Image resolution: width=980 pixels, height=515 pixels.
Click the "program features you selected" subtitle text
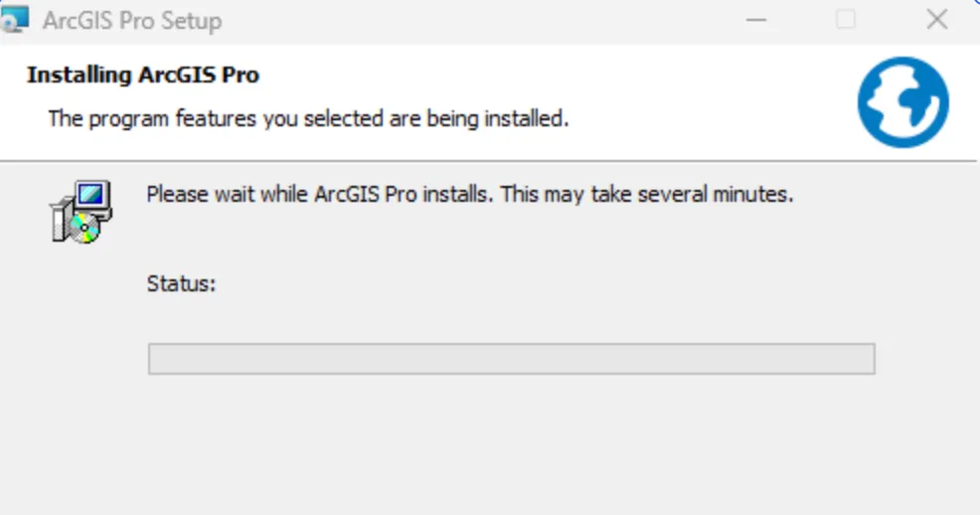(308, 119)
